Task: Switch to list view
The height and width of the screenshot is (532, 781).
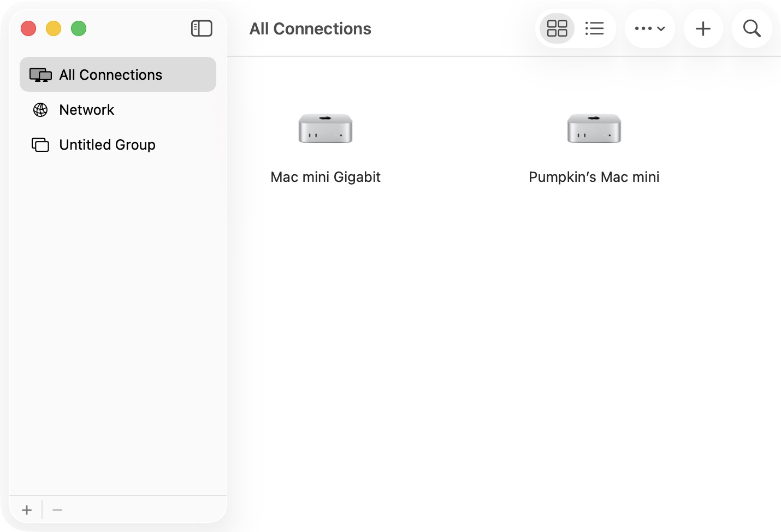Action: (595, 28)
